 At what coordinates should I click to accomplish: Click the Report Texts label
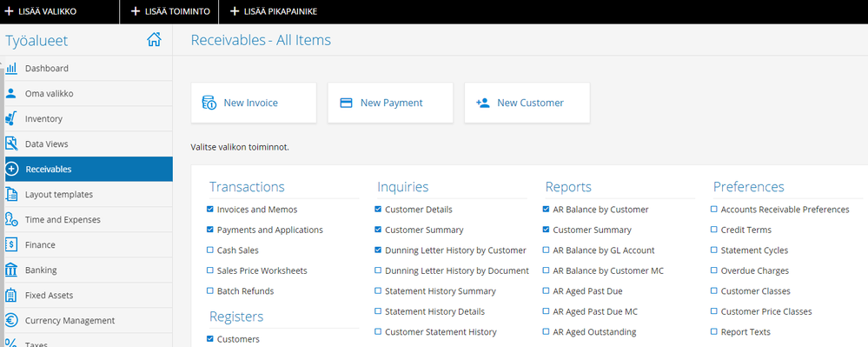(x=745, y=332)
